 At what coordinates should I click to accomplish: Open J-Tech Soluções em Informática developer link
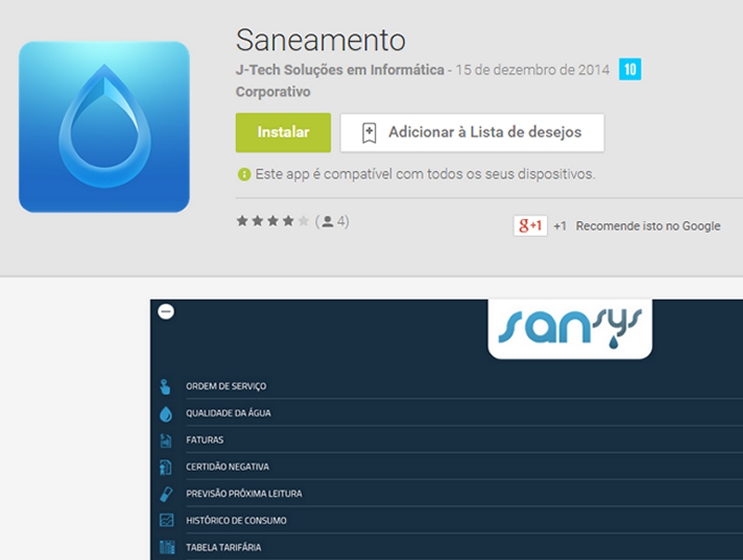tap(340, 71)
